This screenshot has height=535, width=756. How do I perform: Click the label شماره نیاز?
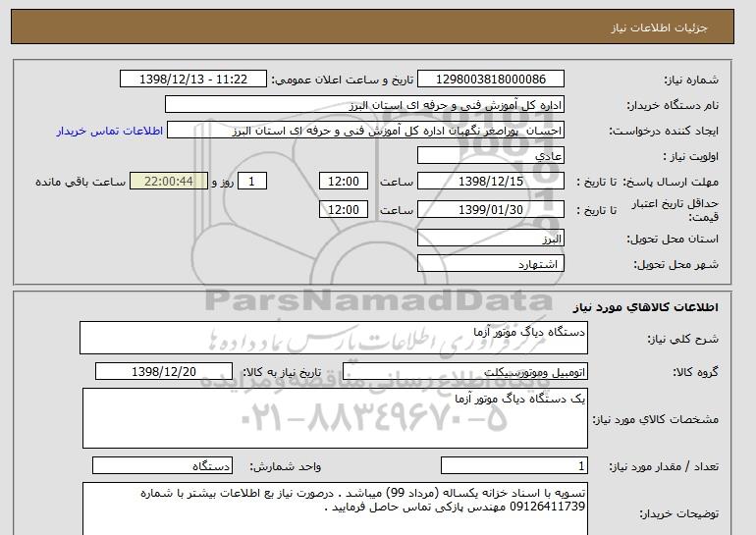coord(691,80)
